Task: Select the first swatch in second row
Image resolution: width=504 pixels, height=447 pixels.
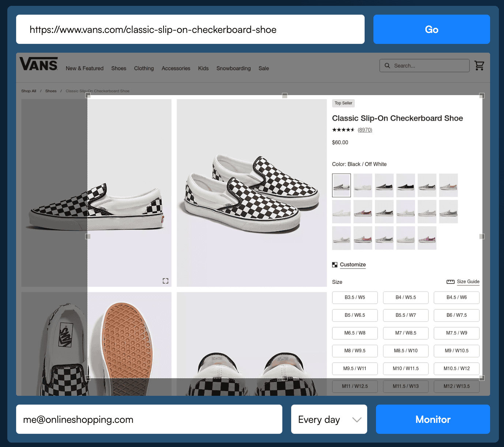Action: click(x=341, y=212)
